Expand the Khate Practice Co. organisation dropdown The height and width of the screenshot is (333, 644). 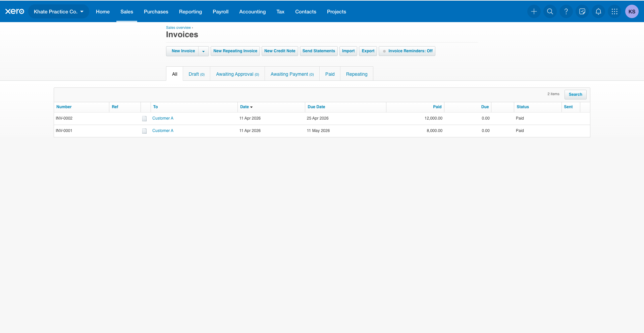(x=59, y=11)
